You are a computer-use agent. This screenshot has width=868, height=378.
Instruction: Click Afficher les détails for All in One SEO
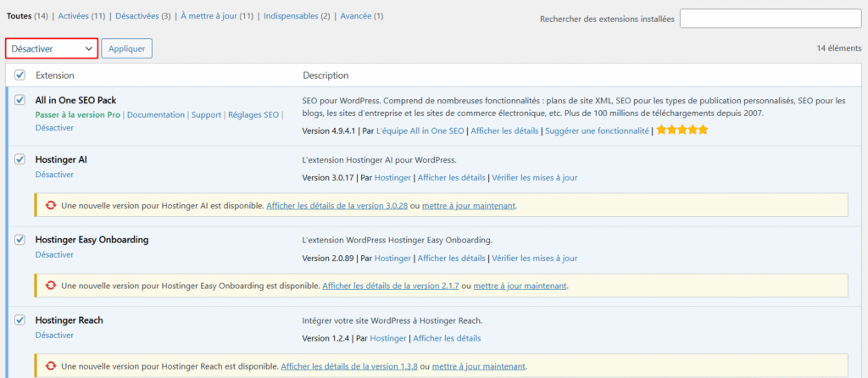504,131
